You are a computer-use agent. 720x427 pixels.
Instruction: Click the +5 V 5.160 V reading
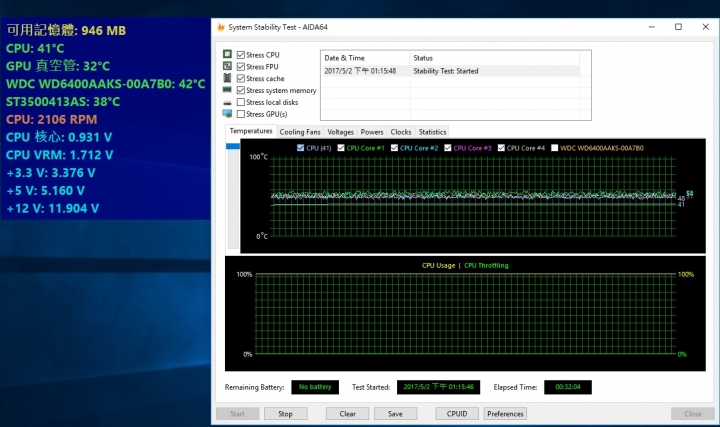pyautogui.click(x=45, y=191)
